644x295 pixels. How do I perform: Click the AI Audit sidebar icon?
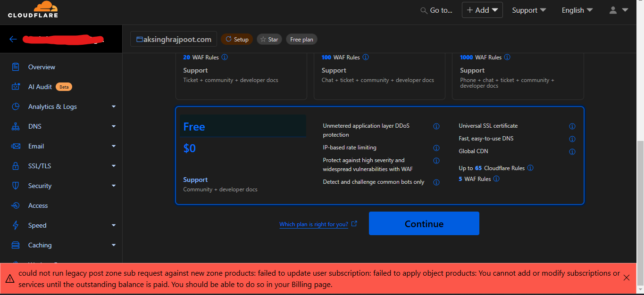(16, 87)
